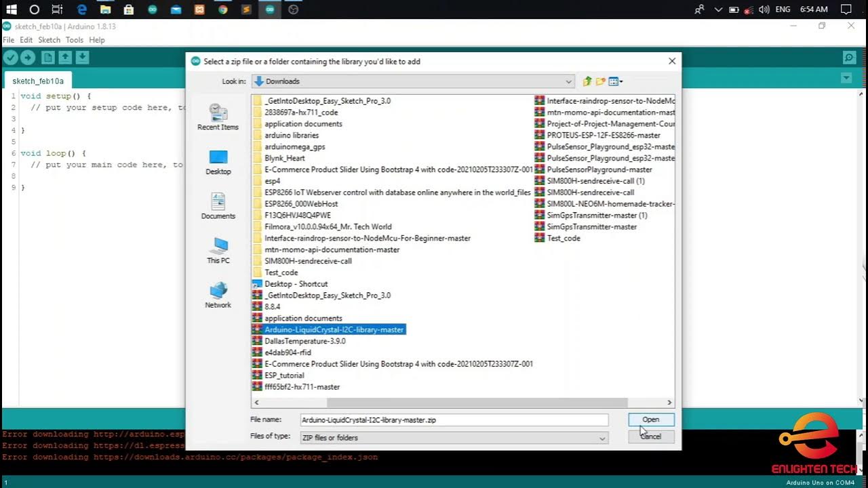The width and height of the screenshot is (868, 488).
Task: Select the Arduino-LiquidCrystal-I2C-library-master zip
Action: coord(328,329)
